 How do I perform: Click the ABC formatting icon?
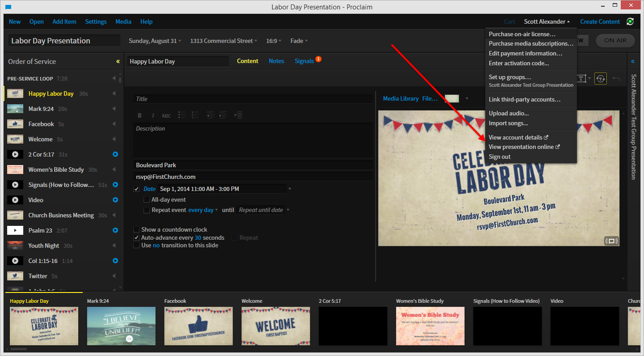coord(166,115)
